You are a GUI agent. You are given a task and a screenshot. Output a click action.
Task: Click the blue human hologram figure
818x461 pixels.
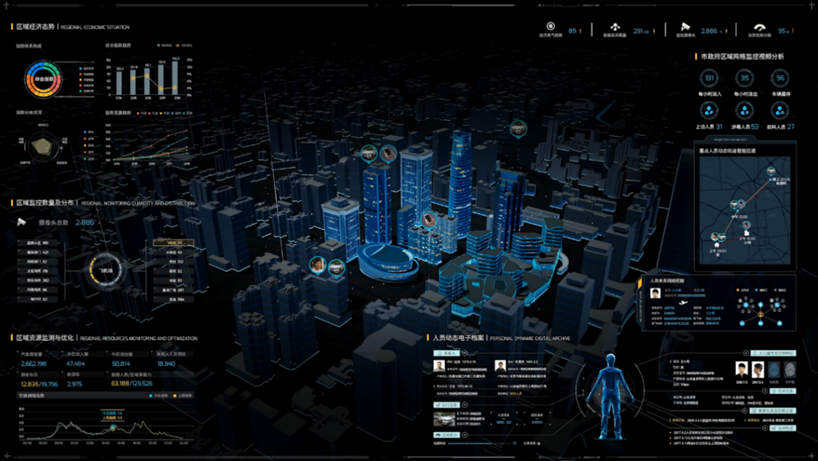pyautogui.click(x=610, y=400)
